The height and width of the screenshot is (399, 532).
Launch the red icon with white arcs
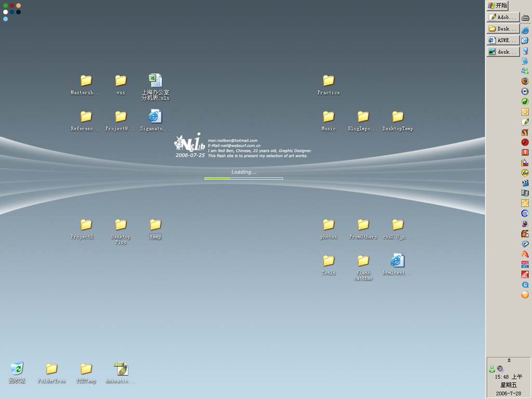(x=525, y=274)
